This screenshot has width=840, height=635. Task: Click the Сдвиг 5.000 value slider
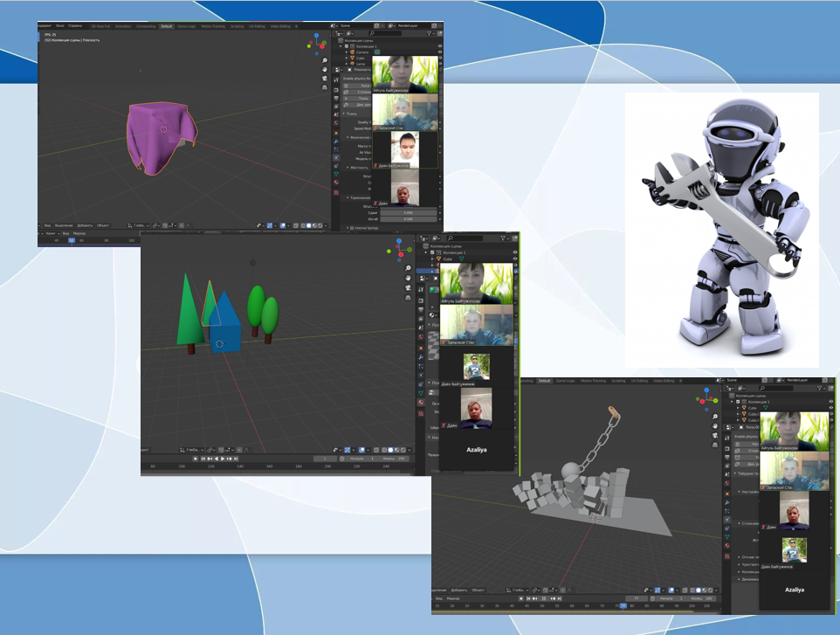(408, 211)
